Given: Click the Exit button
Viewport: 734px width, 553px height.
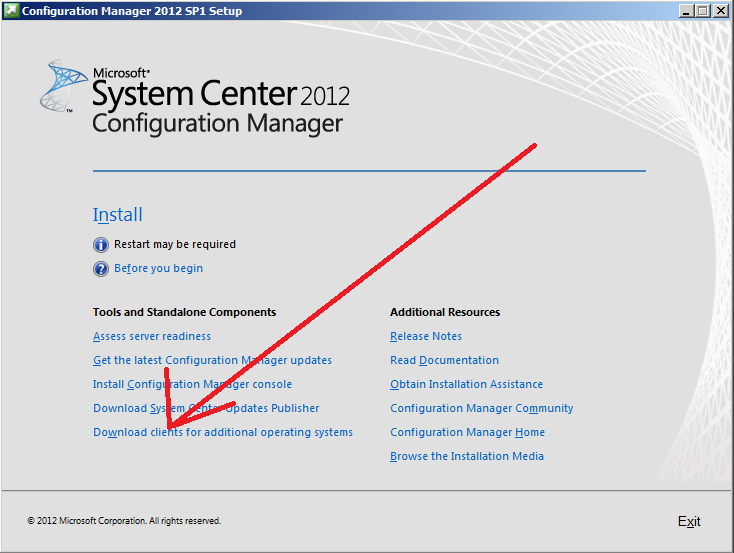Looking at the screenshot, I should pos(689,521).
